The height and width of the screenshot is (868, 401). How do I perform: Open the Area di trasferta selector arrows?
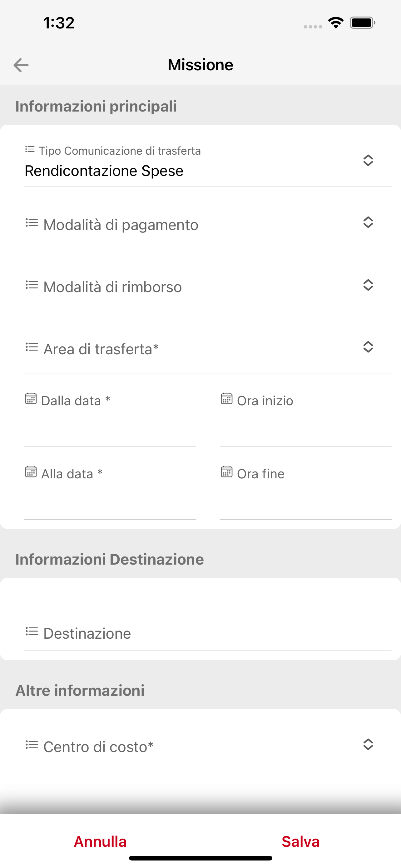coord(368,347)
